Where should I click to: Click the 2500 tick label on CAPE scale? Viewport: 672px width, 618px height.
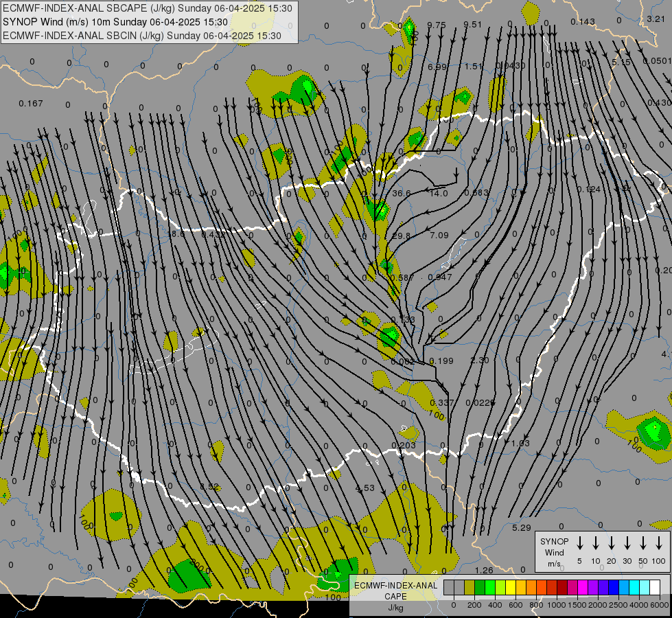coord(618,605)
